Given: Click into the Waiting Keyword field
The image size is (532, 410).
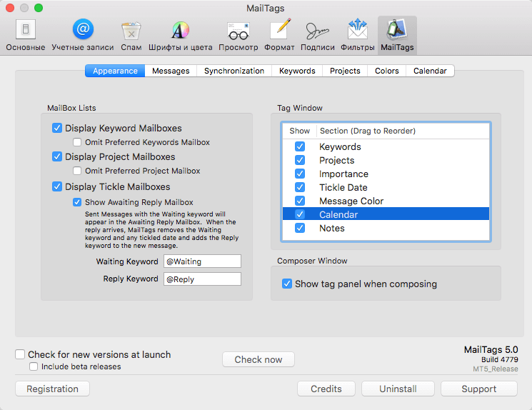Looking at the screenshot, I should click(202, 261).
